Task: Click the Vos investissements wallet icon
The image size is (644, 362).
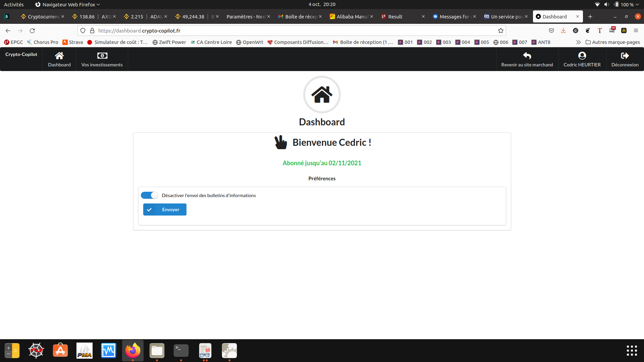Action: click(x=102, y=55)
